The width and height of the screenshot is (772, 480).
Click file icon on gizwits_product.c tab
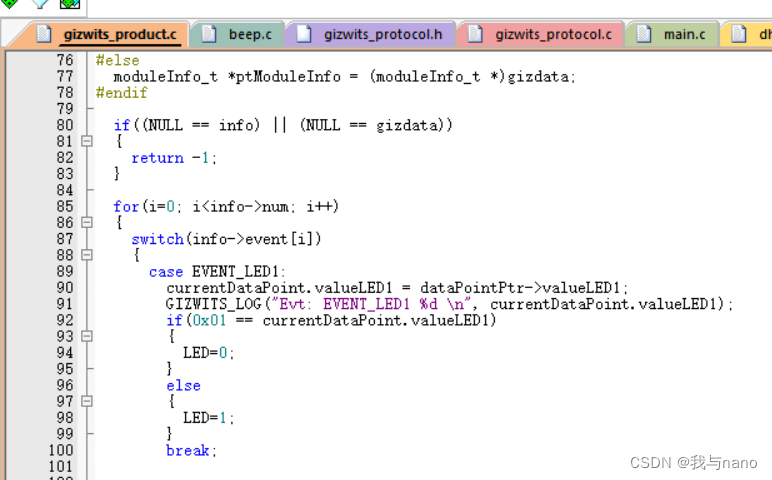click(44, 34)
